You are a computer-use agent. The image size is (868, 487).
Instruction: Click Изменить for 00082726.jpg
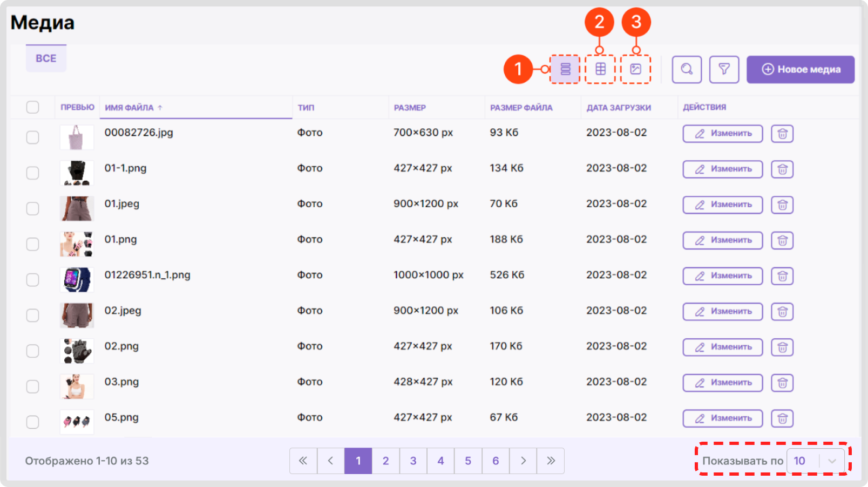click(723, 133)
